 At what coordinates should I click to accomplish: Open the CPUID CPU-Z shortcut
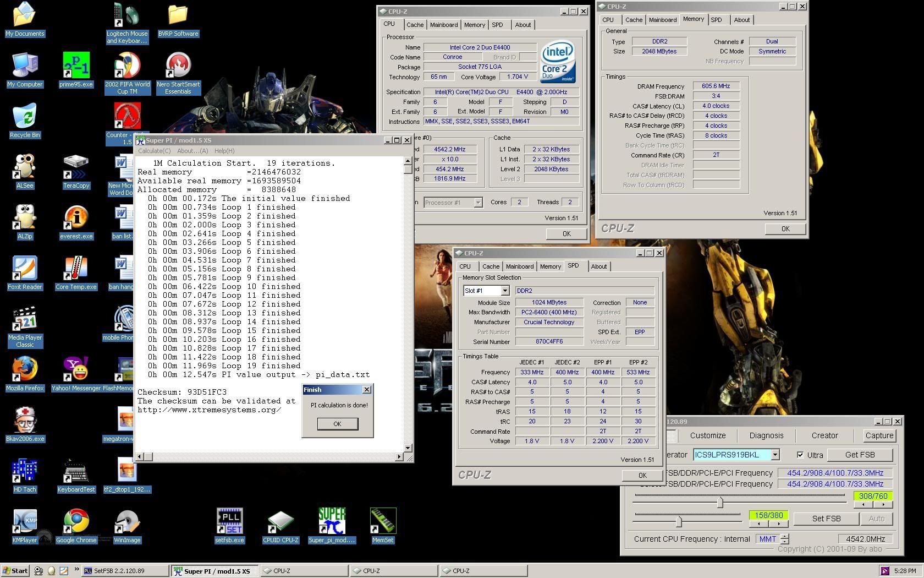(280, 526)
